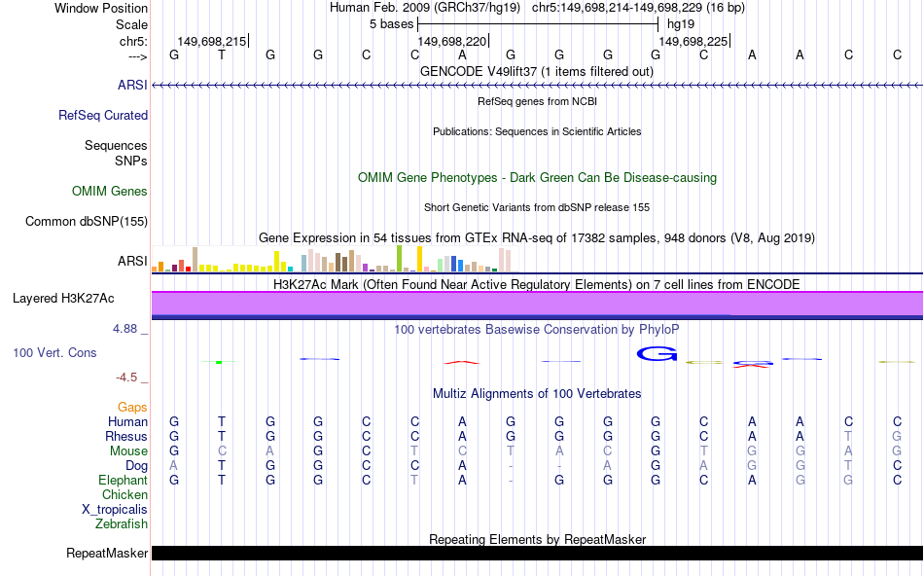Click the Sequences track label
924x576 pixels.
click(116, 145)
